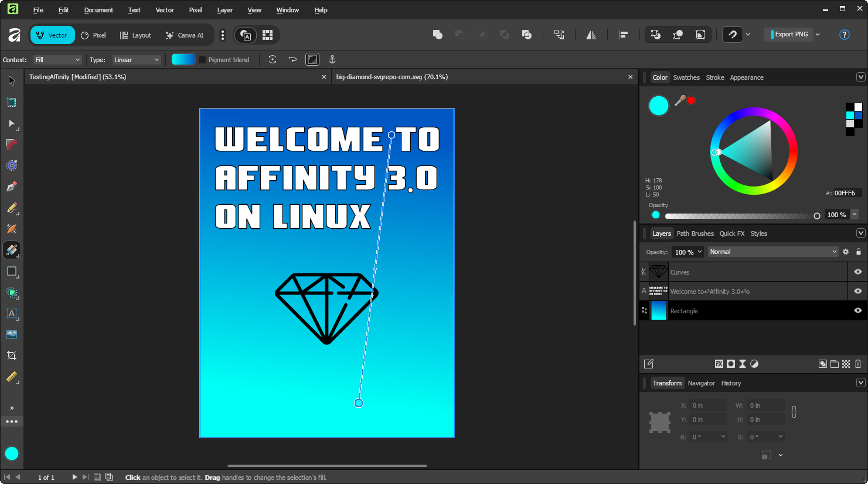Select the Rectangle tool

(x=12, y=272)
